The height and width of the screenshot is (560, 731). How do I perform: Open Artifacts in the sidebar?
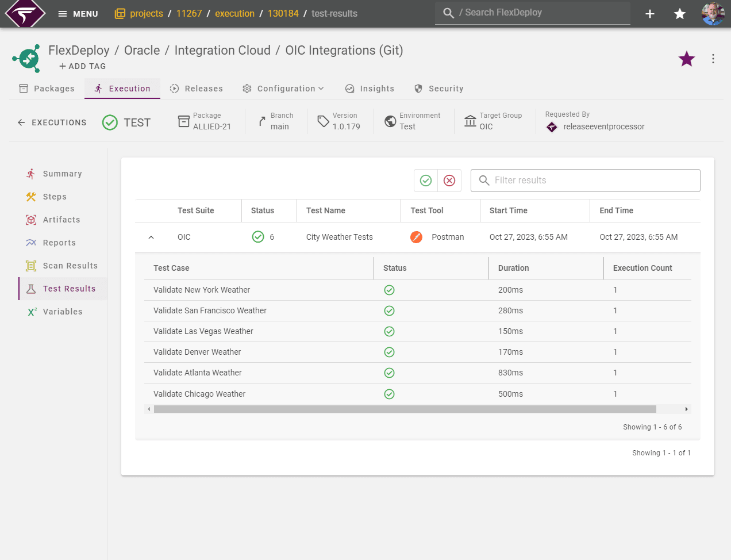click(x=63, y=220)
